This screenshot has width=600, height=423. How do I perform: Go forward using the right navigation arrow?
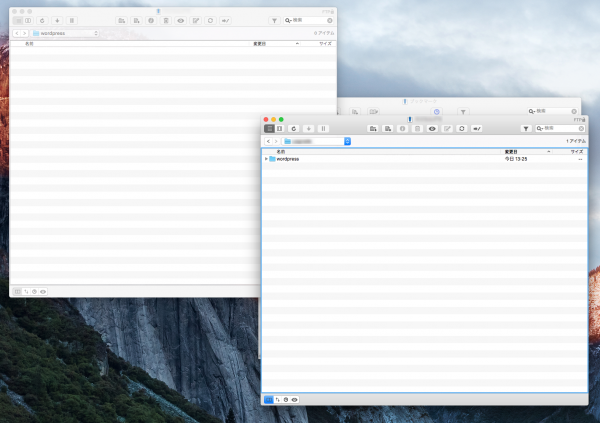[276, 141]
